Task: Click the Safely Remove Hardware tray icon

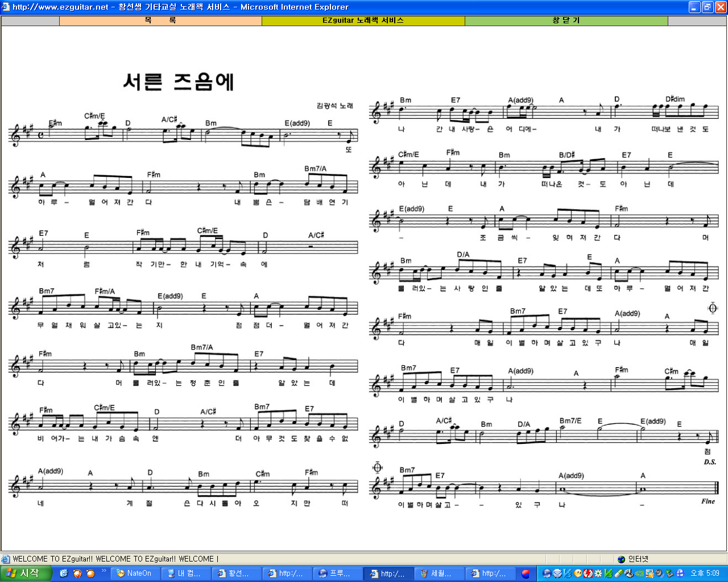Action: coord(669,573)
